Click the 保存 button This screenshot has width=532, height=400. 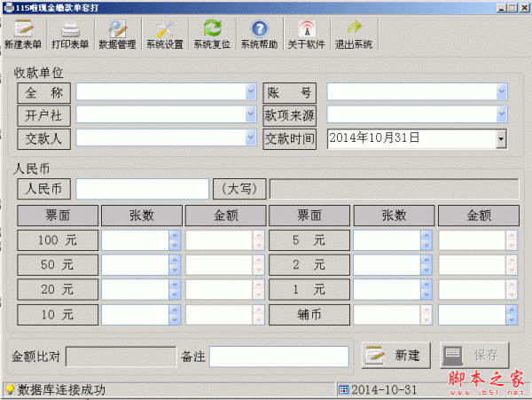(x=474, y=356)
